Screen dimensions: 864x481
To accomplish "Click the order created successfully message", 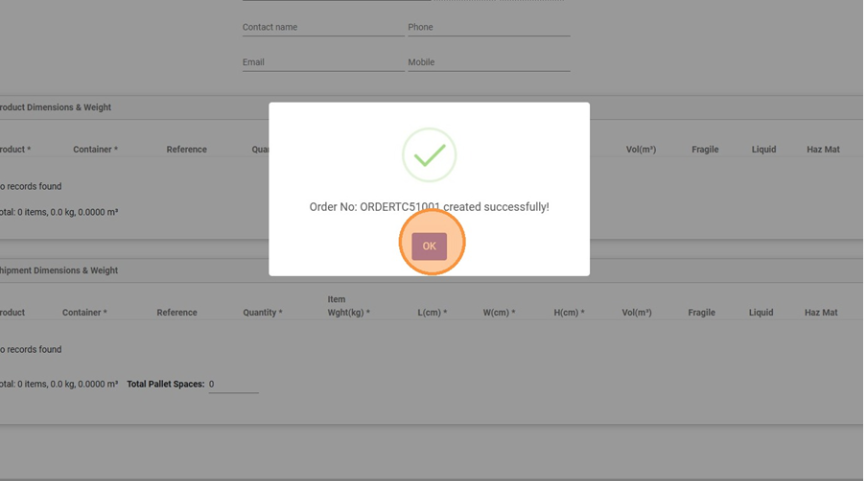I will 429,207.
